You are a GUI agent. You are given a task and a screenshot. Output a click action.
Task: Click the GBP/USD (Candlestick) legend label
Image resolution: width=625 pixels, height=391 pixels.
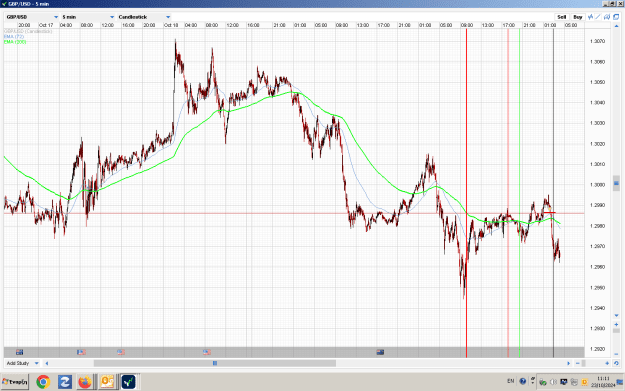28,31
